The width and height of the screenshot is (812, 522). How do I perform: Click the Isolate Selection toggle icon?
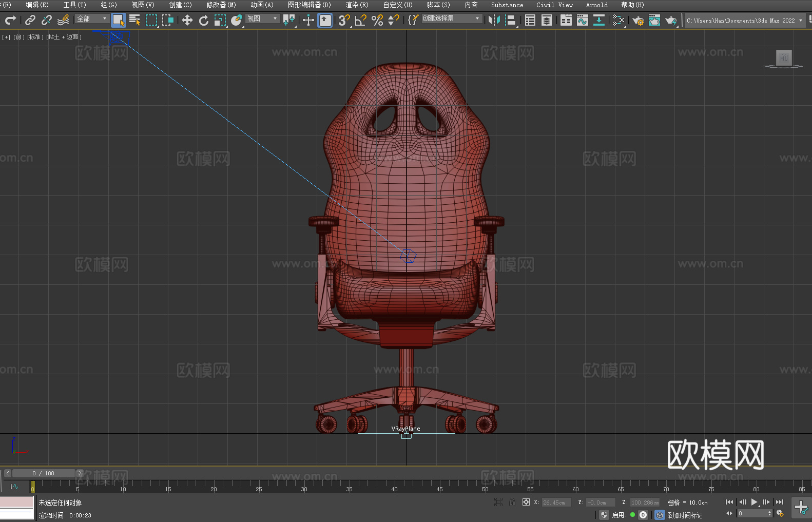pyautogui.click(x=498, y=502)
